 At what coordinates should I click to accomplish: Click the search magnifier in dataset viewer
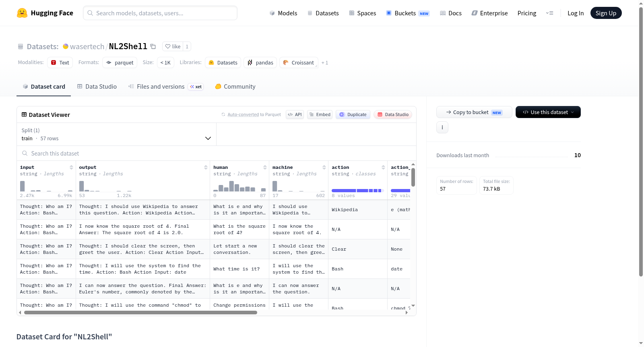(25, 154)
